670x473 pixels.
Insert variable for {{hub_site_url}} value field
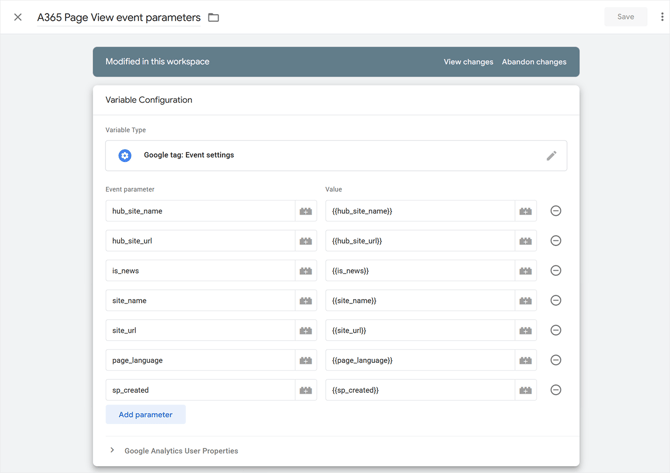click(525, 241)
